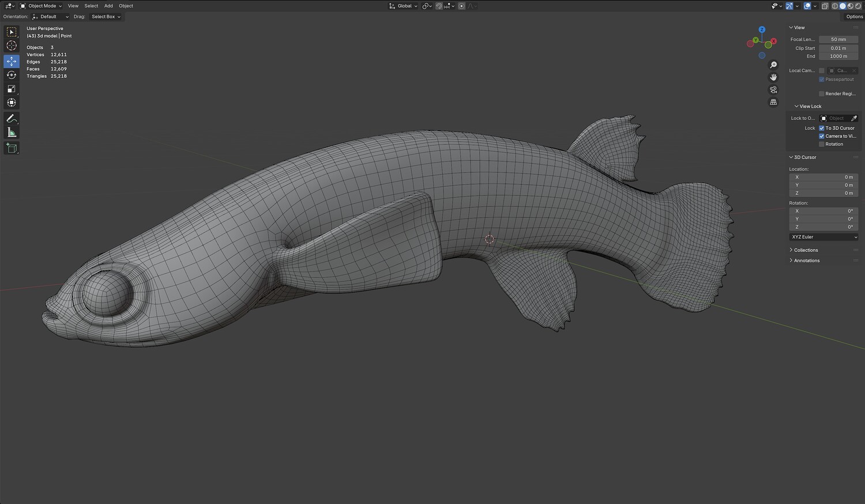Select the Annotate pencil tool
This screenshot has height=504, width=865.
[x=12, y=118]
